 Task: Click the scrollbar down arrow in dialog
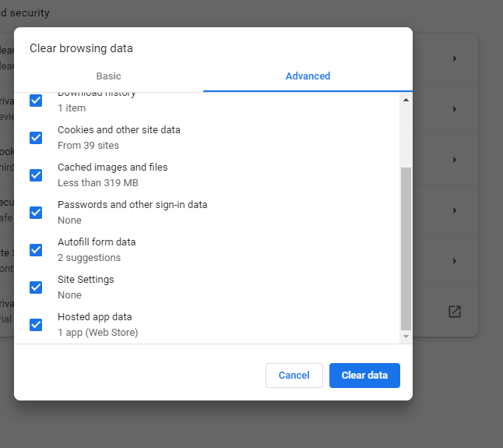coord(406,337)
